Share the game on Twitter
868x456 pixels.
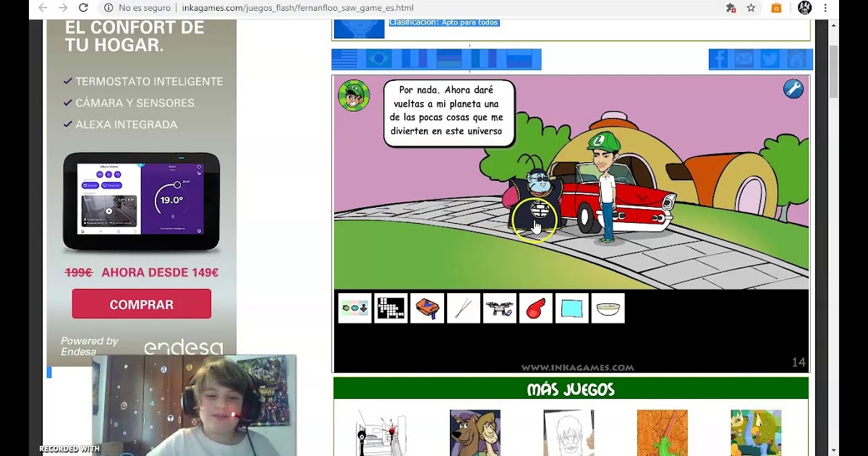point(770,59)
